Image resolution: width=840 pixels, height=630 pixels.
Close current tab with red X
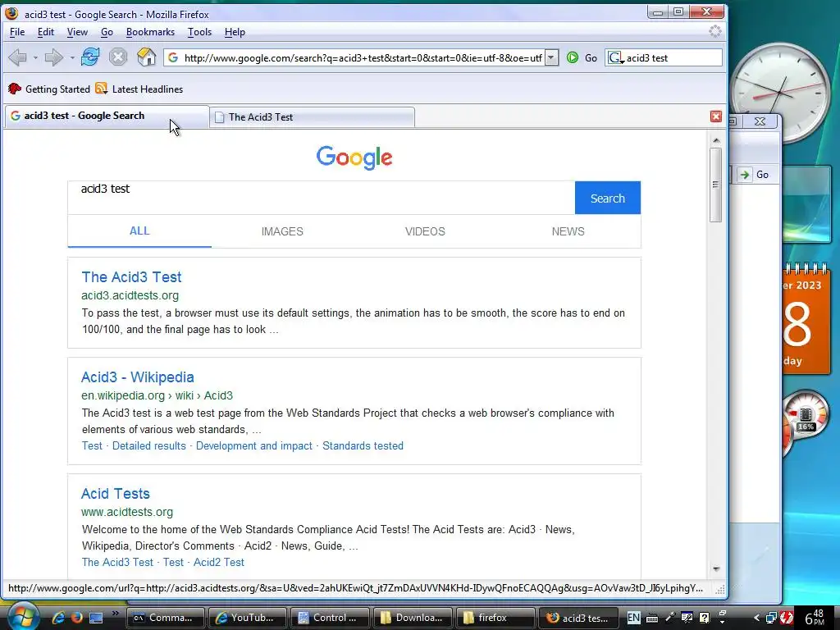coord(715,116)
